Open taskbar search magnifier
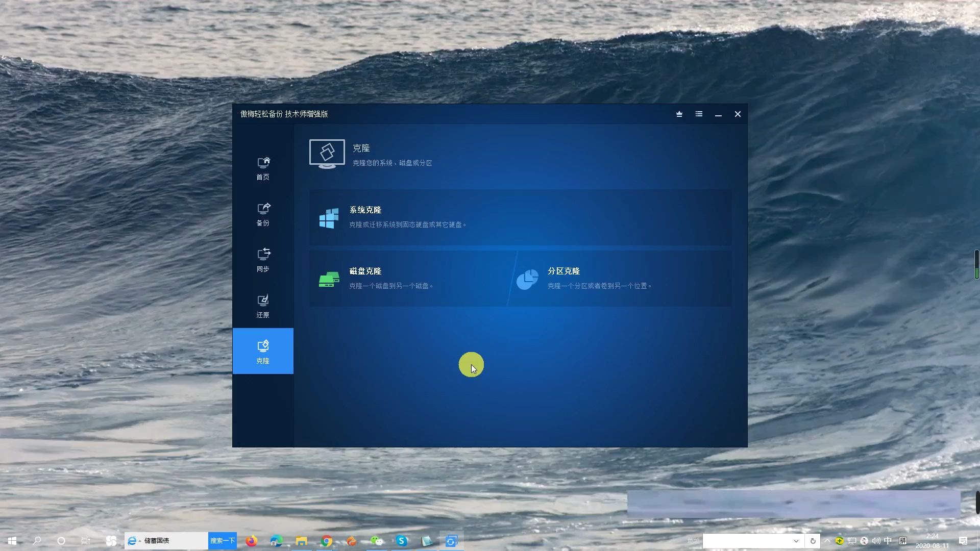 (x=37, y=541)
